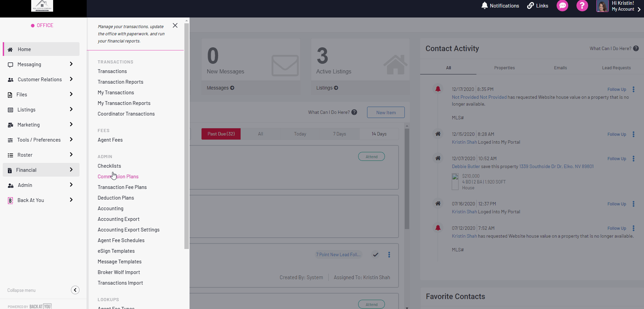Click the Messaging icon in sidebar
The height and width of the screenshot is (309, 644).
(x=11, y=64)
